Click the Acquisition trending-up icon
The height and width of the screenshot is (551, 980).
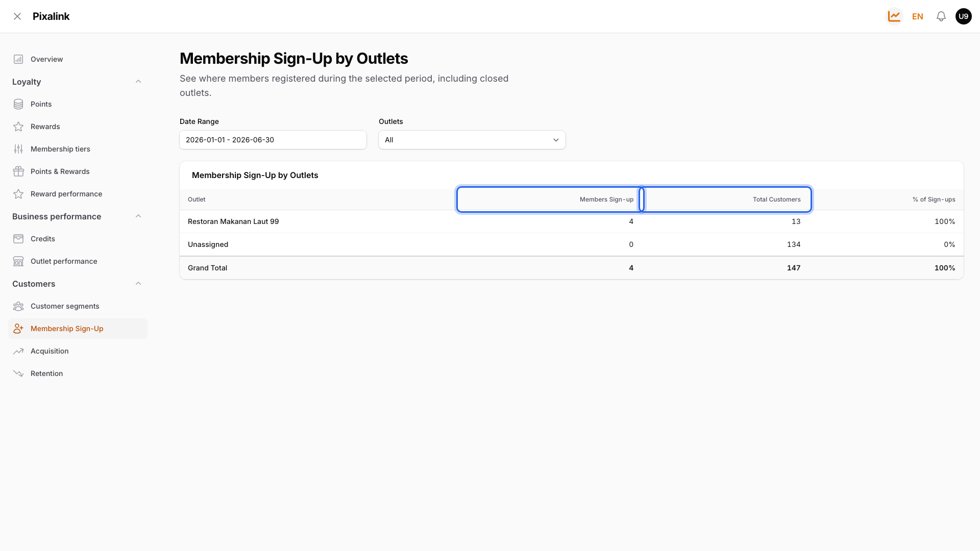(18, 351)
